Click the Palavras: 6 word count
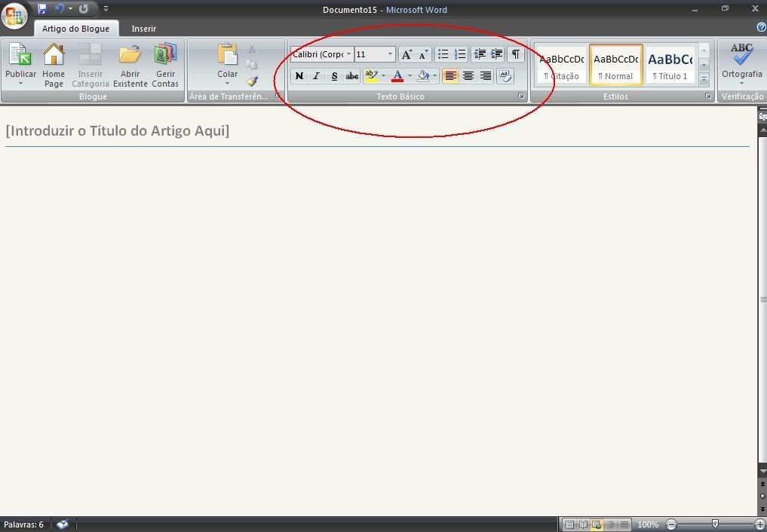Viewport: 767px width, 532px height. click(x=23, y=524)
